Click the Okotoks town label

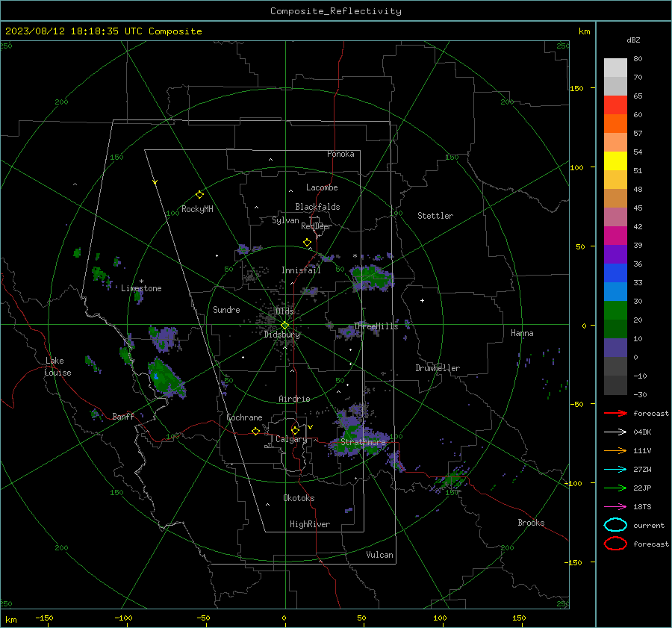pyautogui.click(x=299, y=498)
